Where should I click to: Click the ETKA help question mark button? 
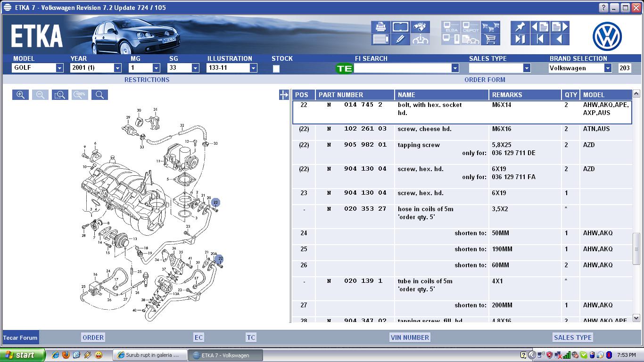(x=604, y=8)
